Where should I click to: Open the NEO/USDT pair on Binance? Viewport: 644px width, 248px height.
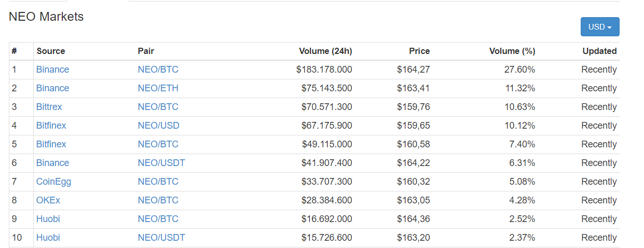pos(161,163)
